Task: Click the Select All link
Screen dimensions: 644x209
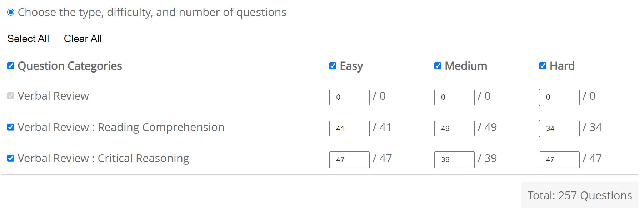Action: click(28, 39)
